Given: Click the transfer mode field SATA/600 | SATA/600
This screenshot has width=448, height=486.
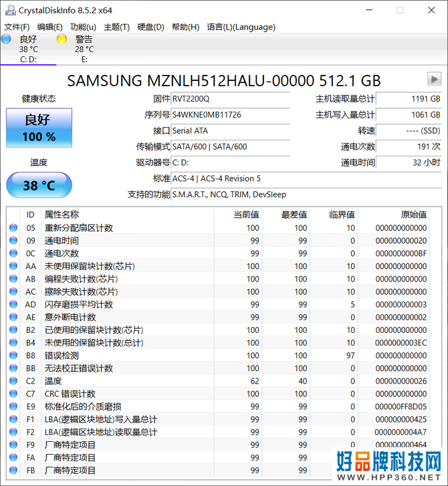Looking at the screenshot, I should pos(231,147).
